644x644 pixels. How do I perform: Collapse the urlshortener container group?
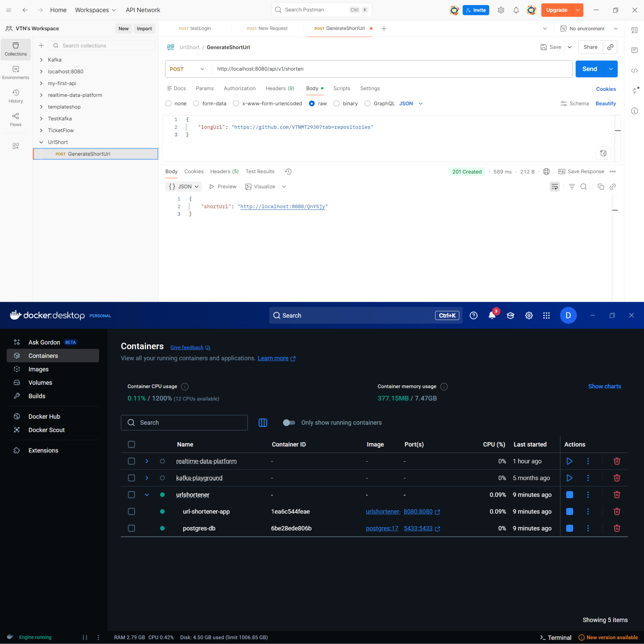coord(147,495)
